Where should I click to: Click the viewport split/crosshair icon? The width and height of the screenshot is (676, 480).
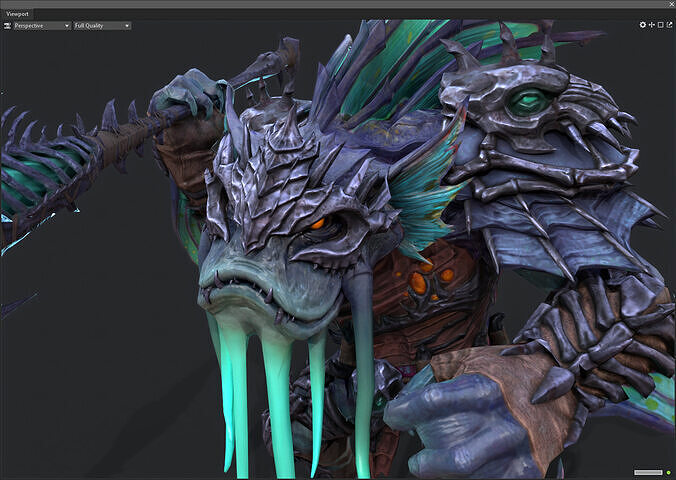click(x=652, y=25)
